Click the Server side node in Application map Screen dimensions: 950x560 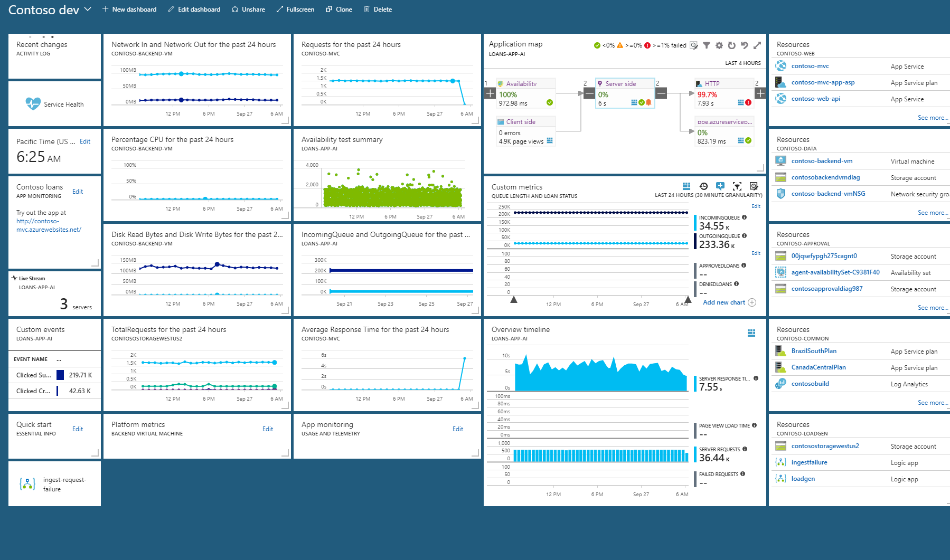point(625,93)
